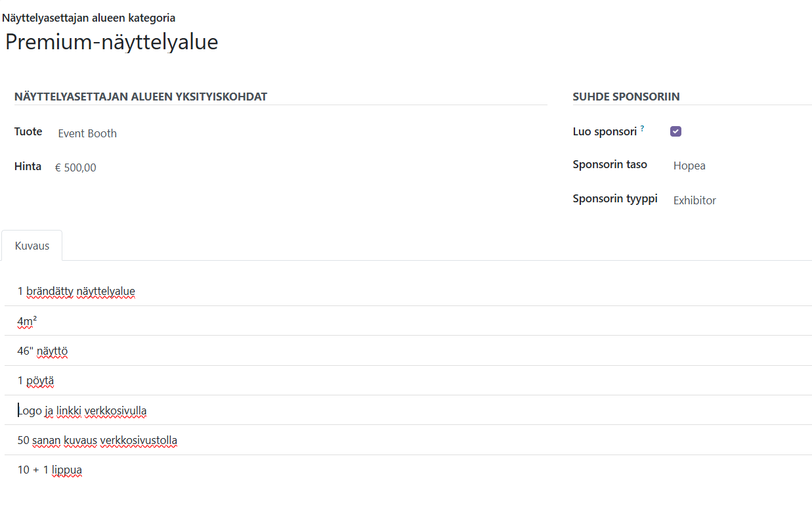
Task: Click the '50 sanan kuvaus verkkosivustolla' line
Action: (x=97, y=440)
